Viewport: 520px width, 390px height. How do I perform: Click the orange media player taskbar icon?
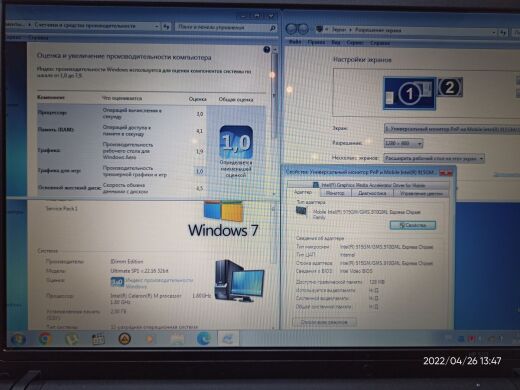click(150, 339)
